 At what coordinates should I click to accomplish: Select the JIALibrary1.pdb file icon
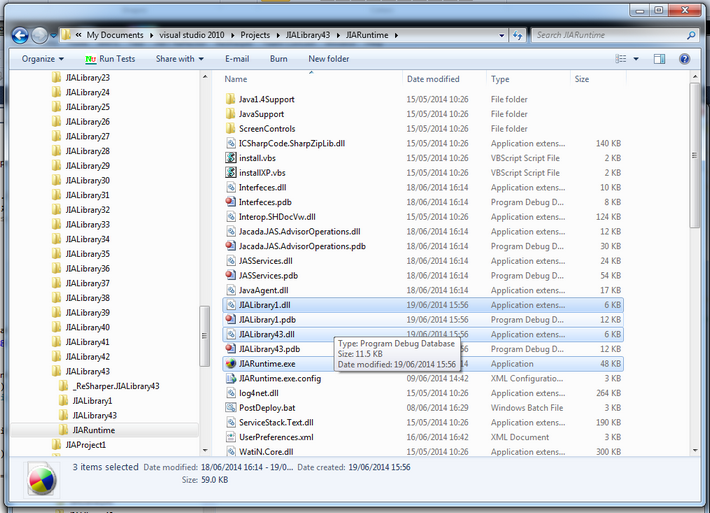(x=231, y=320)
